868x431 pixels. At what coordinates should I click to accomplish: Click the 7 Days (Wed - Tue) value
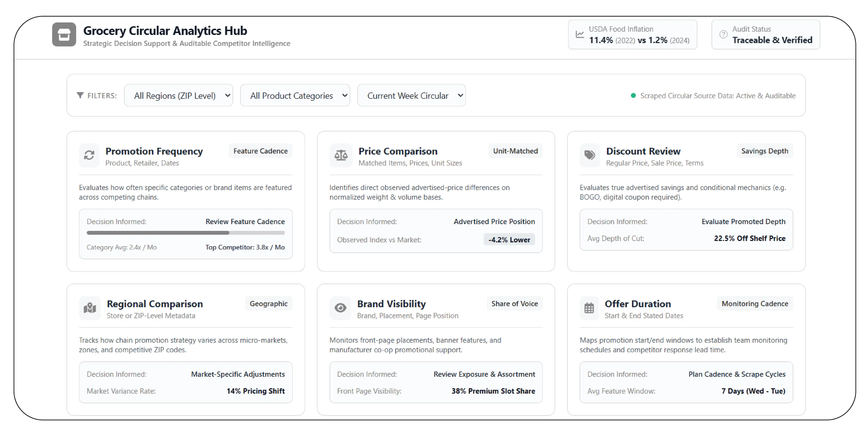point(753,391)
